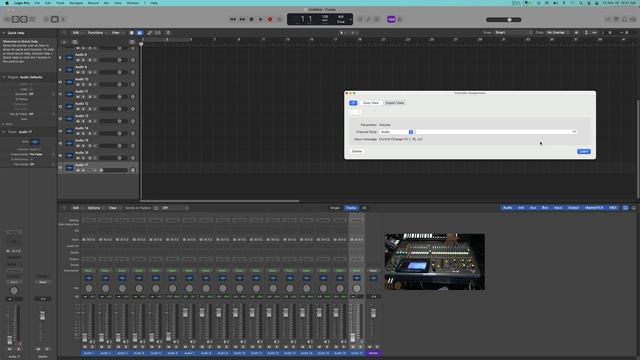
Task: Toggle the Bus channel filter button in mixer
Action: click(545, 208)
